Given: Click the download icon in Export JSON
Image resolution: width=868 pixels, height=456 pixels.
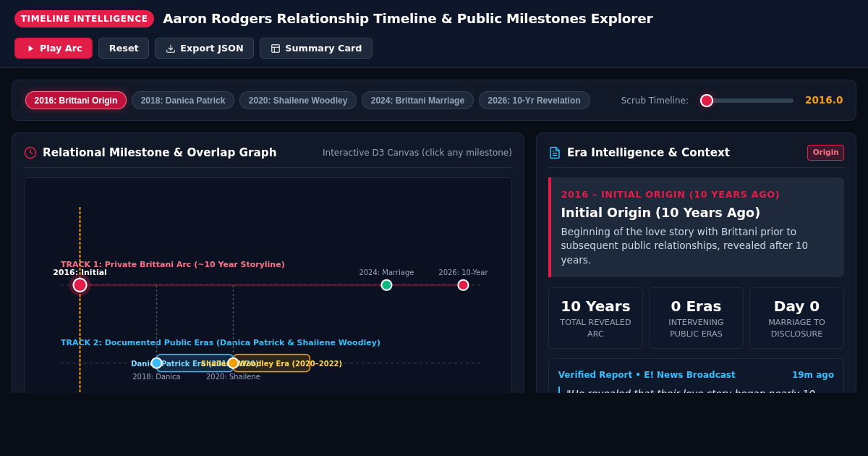Looking at the screenshot, I should pyautogui.click(x=171, y=48).
